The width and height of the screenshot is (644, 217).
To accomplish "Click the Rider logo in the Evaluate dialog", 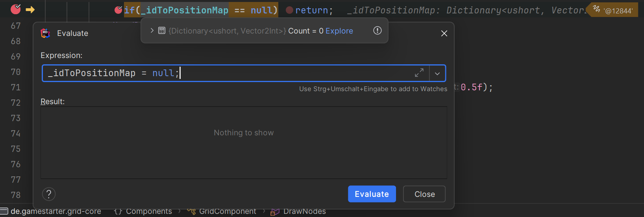I will click(46, 34).
